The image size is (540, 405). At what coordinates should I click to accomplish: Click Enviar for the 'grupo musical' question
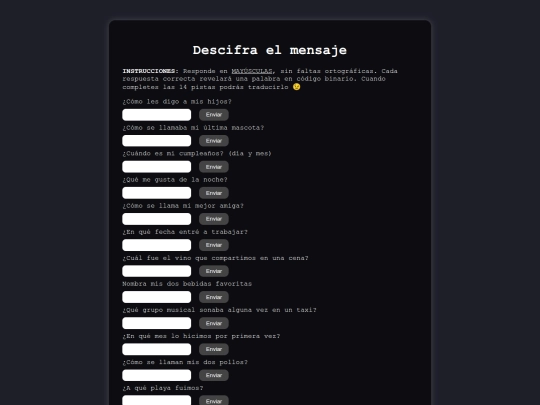(214, 323)
